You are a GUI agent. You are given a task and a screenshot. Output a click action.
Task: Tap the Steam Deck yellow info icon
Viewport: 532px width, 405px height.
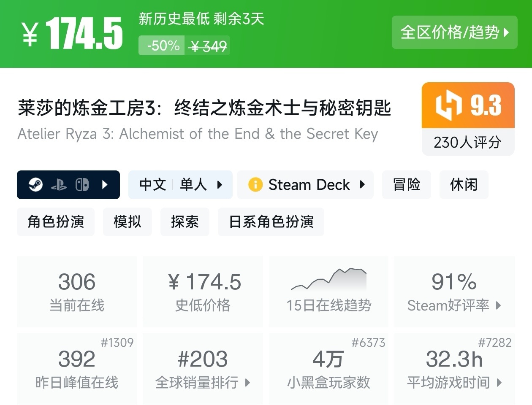tap(255, 185)
